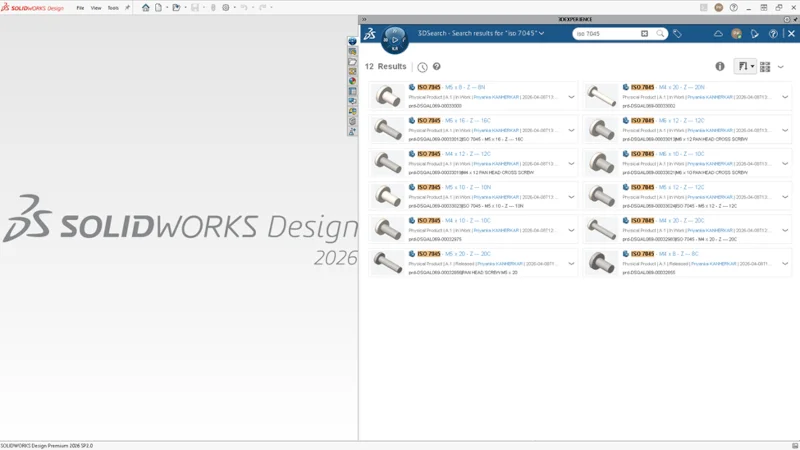Switch to tile view layout icon

coord(765,67)
